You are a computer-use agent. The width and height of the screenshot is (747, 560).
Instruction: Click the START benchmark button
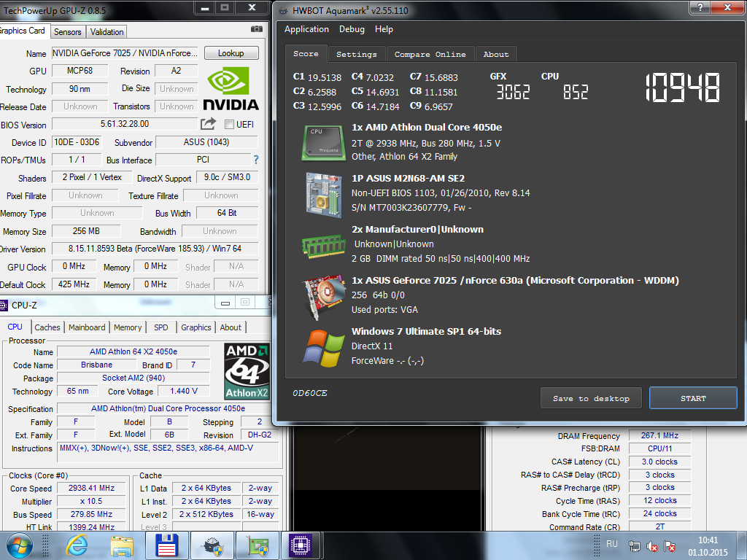point(693,398)
